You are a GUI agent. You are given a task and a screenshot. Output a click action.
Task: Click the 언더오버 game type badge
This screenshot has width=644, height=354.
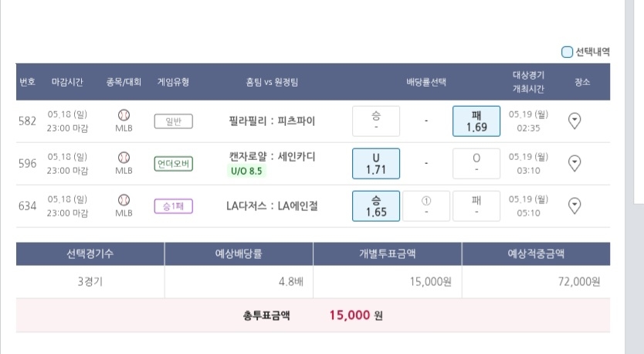tap(173, 164)
